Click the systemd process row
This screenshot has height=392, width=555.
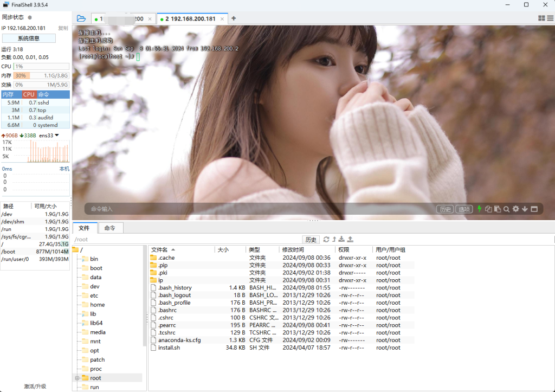pos(35,125)
